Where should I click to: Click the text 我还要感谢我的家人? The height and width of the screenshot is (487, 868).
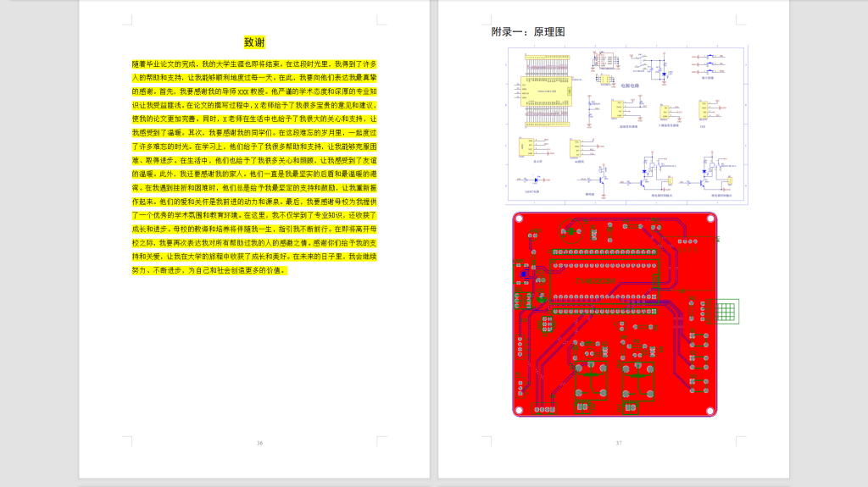click(210, 174)
